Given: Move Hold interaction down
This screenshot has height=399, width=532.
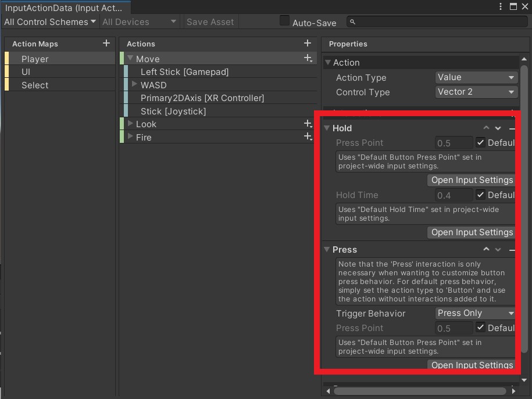Looking at the screenshot, I should tap(498, 128).
